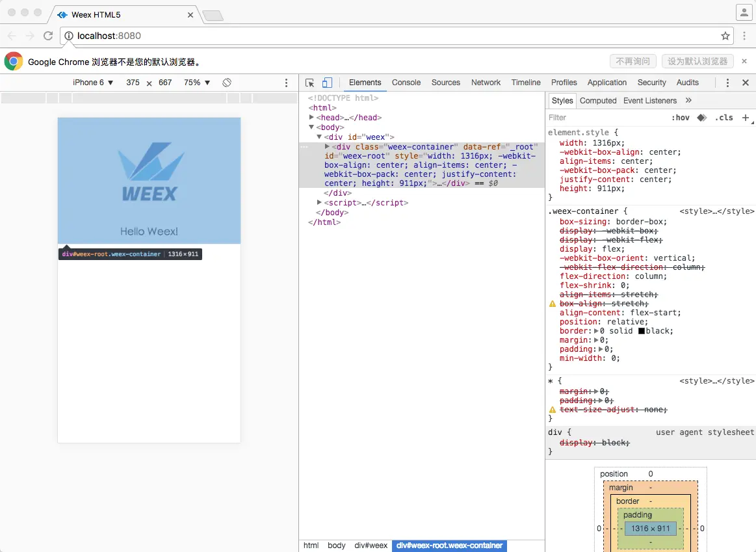Close the Weex HTML5 tab
Image resolution: width=756 pixels, height=552 pixels.
pos(190,15)
